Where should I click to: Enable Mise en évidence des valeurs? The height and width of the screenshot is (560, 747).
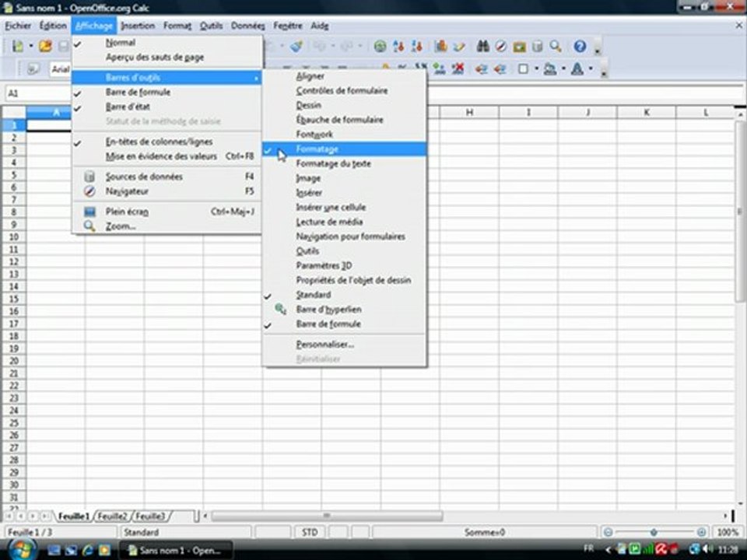[167, 156]
